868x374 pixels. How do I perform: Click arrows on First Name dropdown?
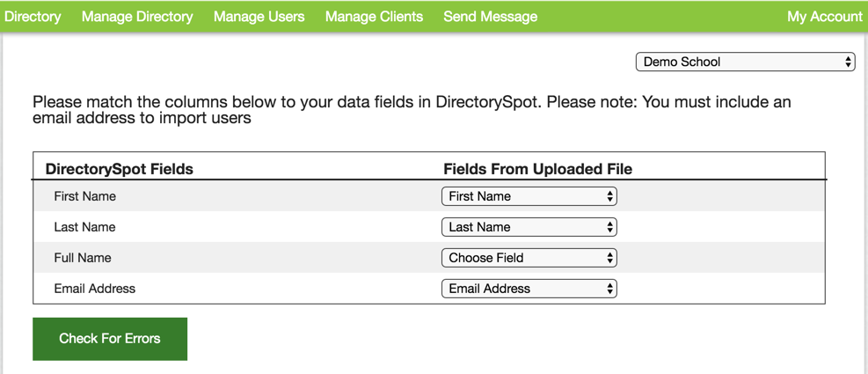tap(609, 196)
